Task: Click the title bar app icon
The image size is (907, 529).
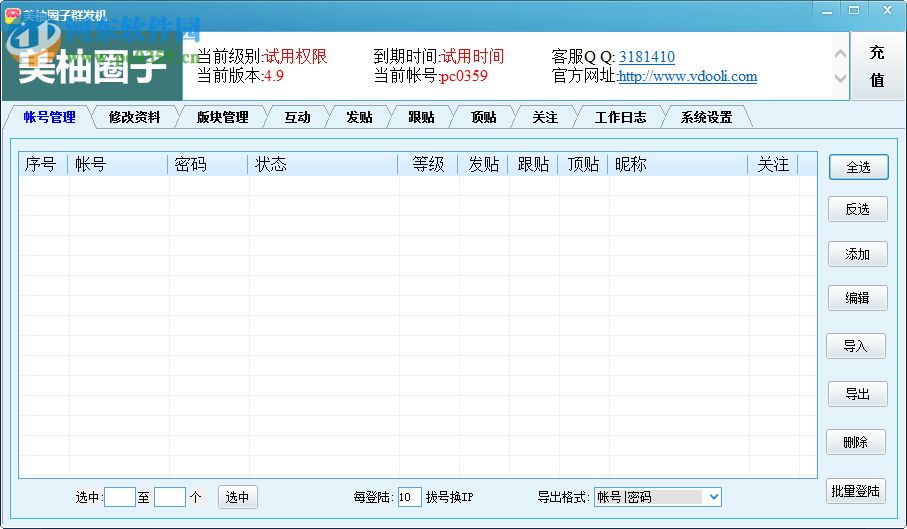Action: 12,15
